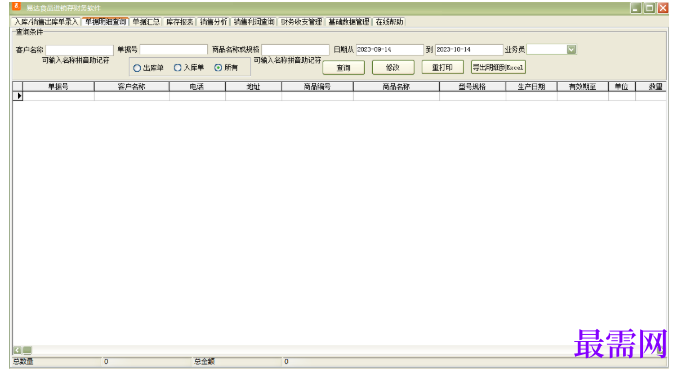686x375 pixels.
Task: Switch to 财务收支管理 tab
Action: [x=301, y=21]
